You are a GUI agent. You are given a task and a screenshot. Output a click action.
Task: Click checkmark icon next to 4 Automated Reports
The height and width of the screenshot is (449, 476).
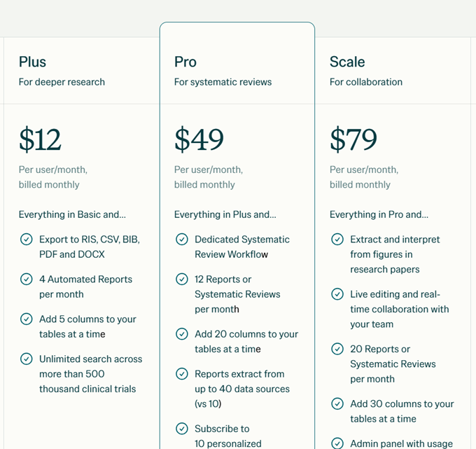point(26,279)
